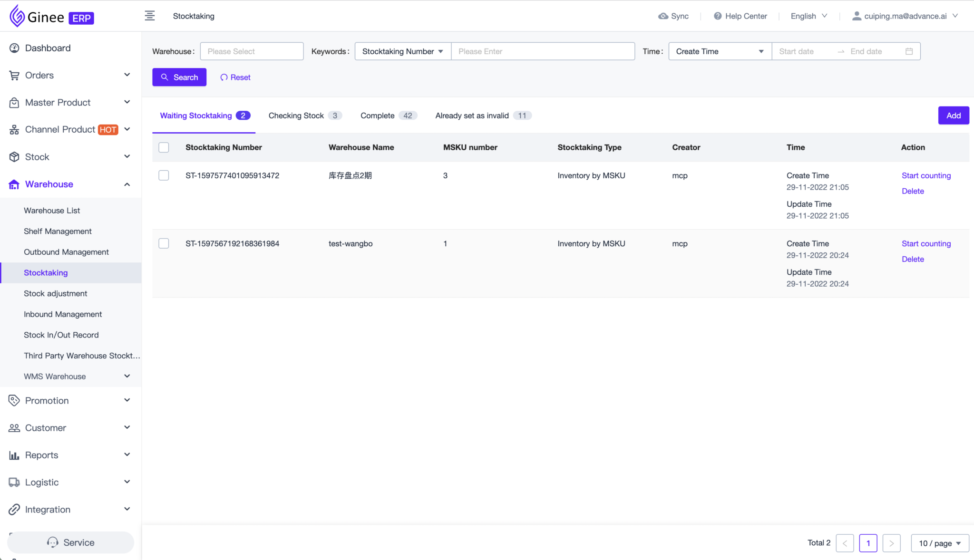Select the Orders cart icon in sidebar
Screen dimensions: 974x560
14,75
